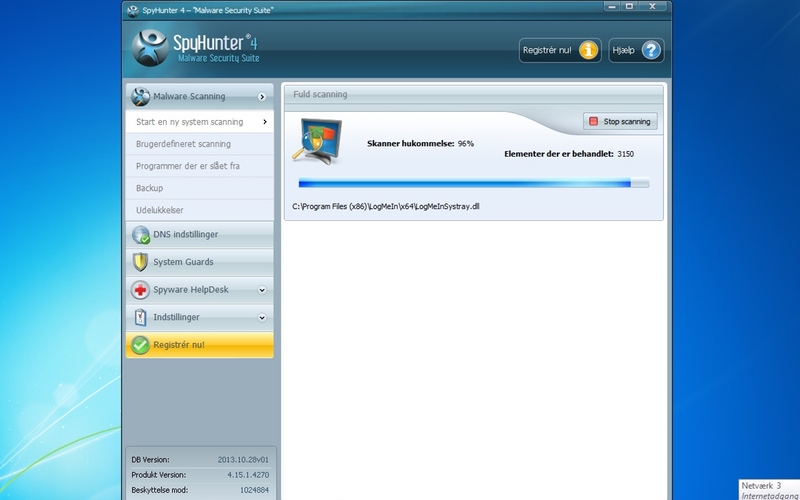Expand the Malware Scanning section arrow

[262, 97]
